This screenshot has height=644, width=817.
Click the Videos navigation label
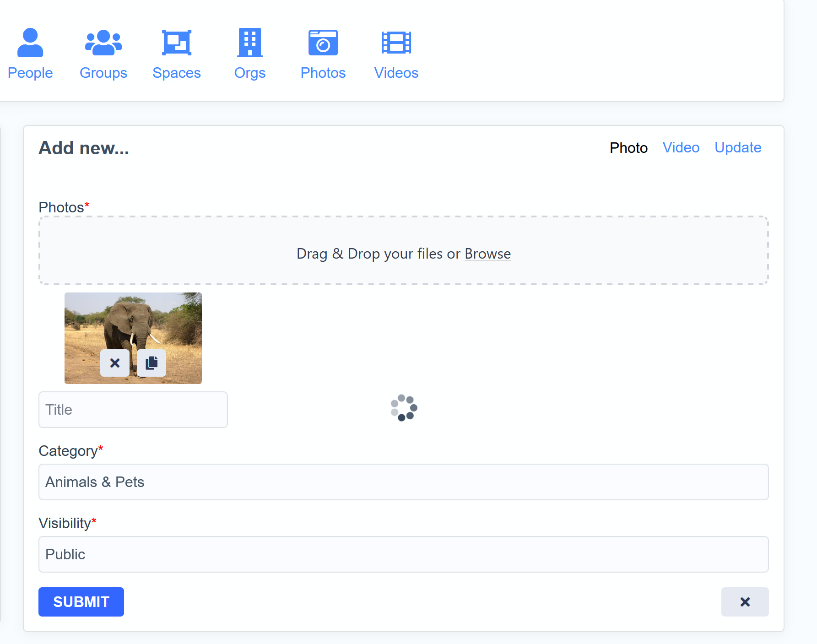click(396, 73)
